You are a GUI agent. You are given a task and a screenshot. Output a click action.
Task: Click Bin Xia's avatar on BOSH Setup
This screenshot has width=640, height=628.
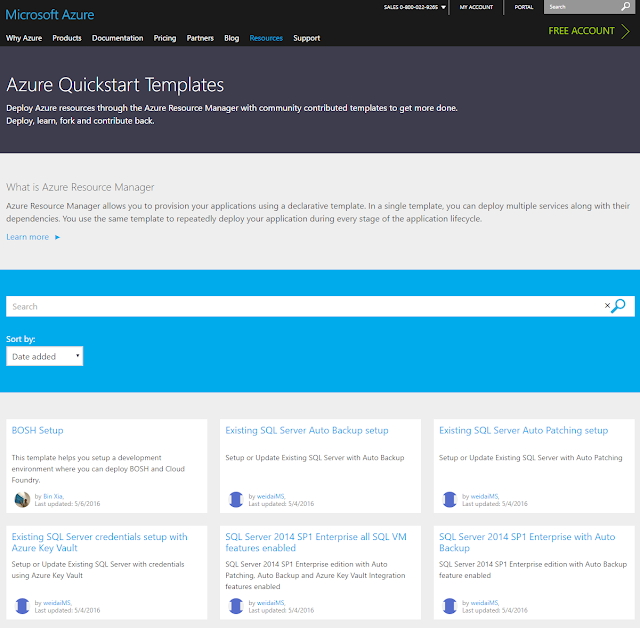[22, 499]
